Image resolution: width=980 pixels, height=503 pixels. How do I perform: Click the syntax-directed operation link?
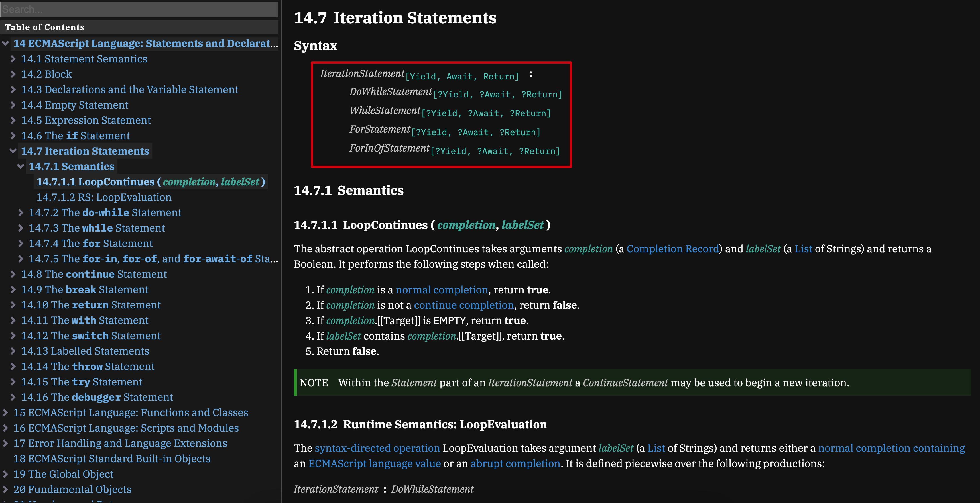(x=377, y=448)
